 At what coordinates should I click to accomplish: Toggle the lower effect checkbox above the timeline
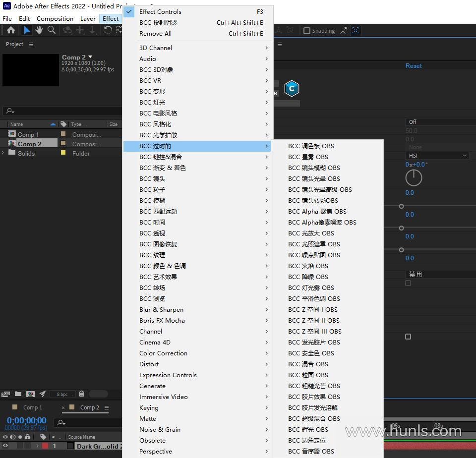pos(408,337)
